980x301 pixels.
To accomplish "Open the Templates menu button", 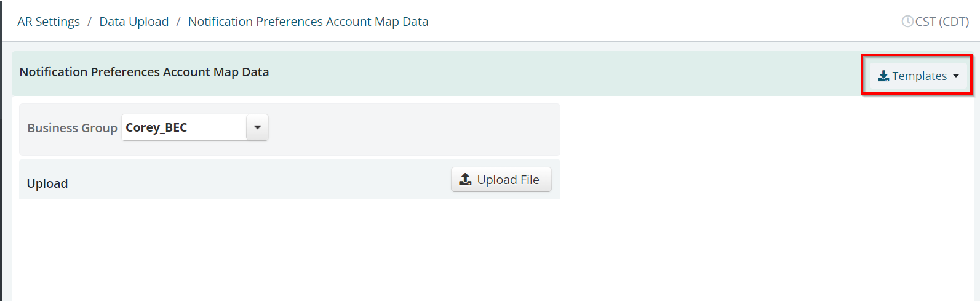I will point(918,76).
